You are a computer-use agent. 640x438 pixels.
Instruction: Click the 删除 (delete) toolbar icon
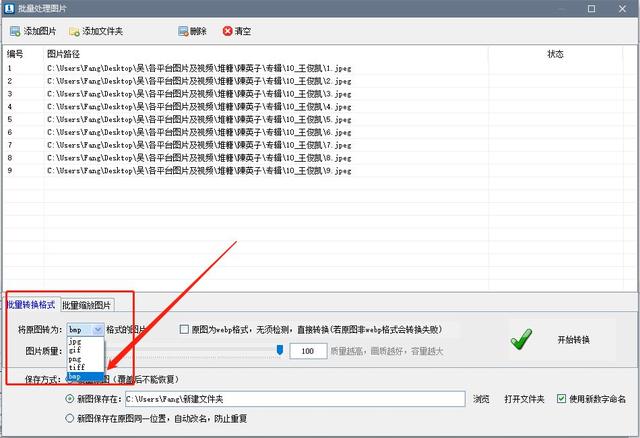tap(181, 31)
